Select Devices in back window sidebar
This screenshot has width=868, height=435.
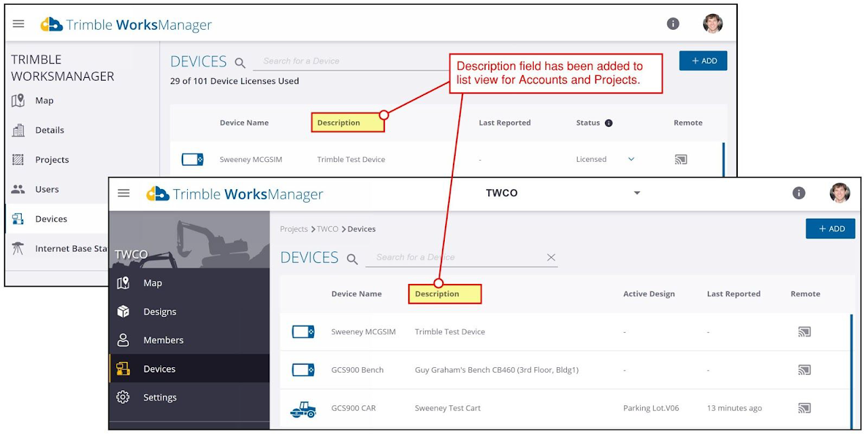tap(58, 219)
